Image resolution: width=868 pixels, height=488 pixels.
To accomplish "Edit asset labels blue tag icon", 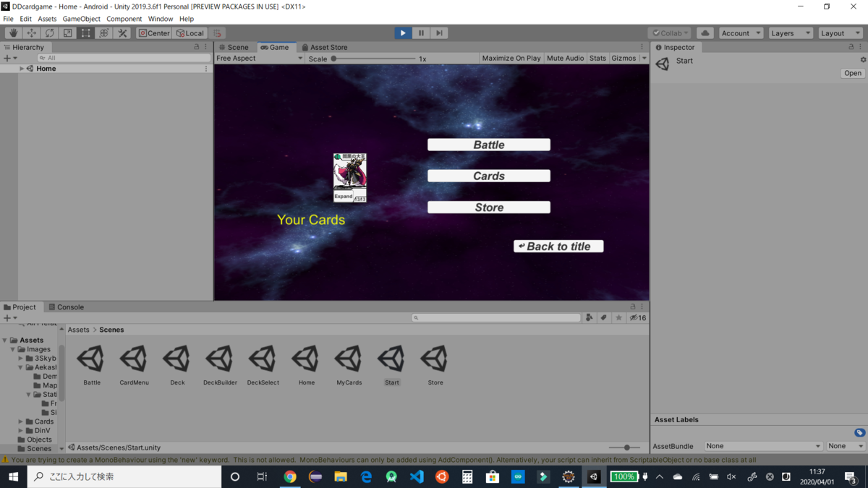I will pyautogui.click(x=859, y=432).
